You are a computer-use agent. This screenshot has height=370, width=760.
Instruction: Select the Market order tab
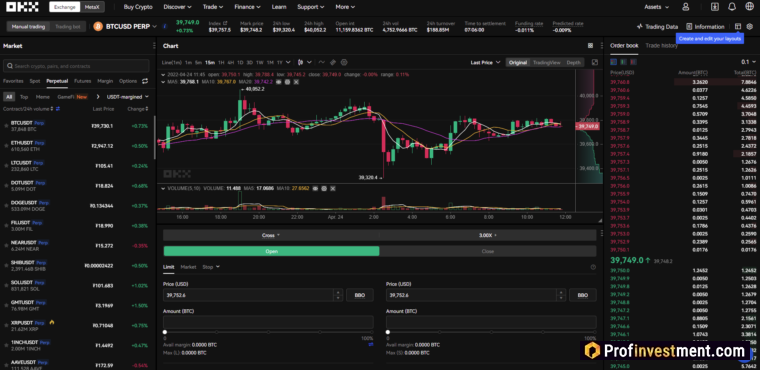click(x=188, y=267)
